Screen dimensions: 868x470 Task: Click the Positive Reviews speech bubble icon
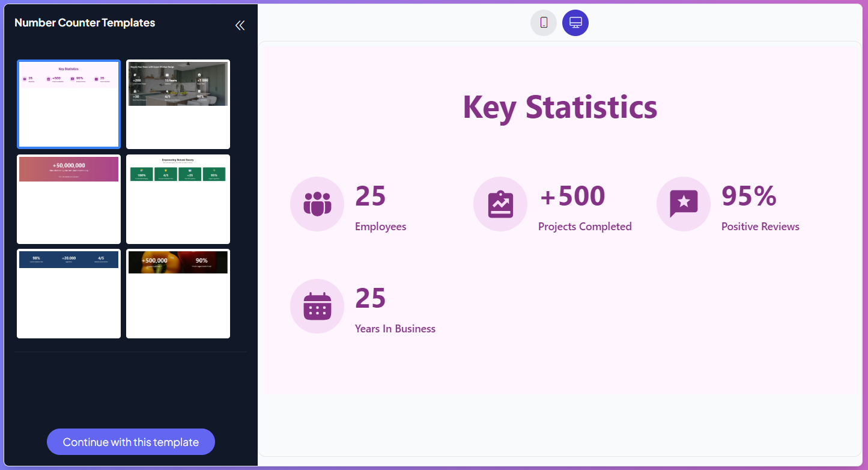[684, 204]
